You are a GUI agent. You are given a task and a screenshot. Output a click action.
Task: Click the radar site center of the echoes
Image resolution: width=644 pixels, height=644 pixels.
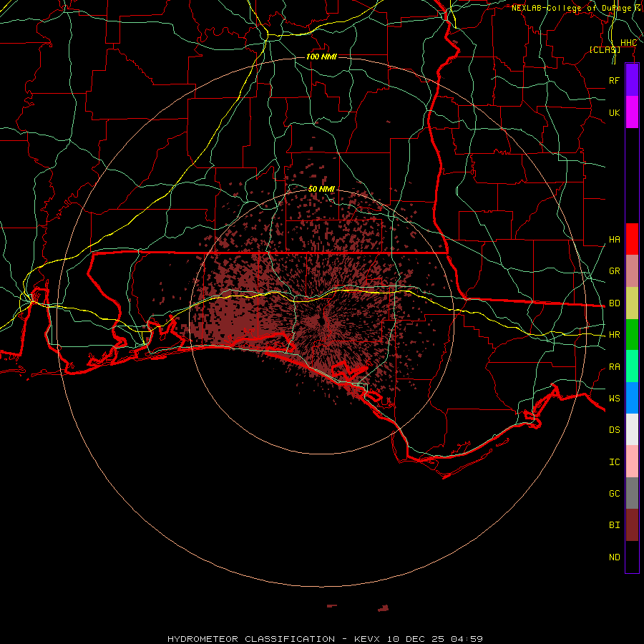322,321
